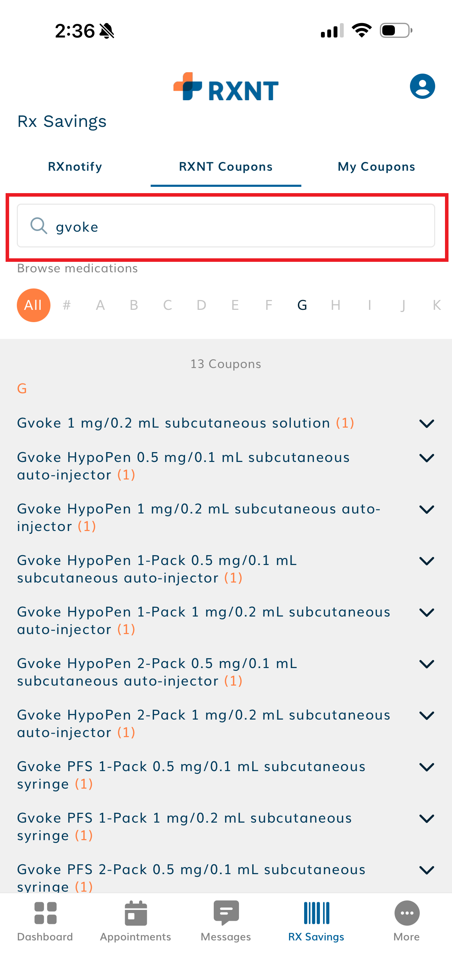Image resolution: width=452 pixels, height=980 pixels.
Task: Filter medications by letter H
Action: [336, 305]
